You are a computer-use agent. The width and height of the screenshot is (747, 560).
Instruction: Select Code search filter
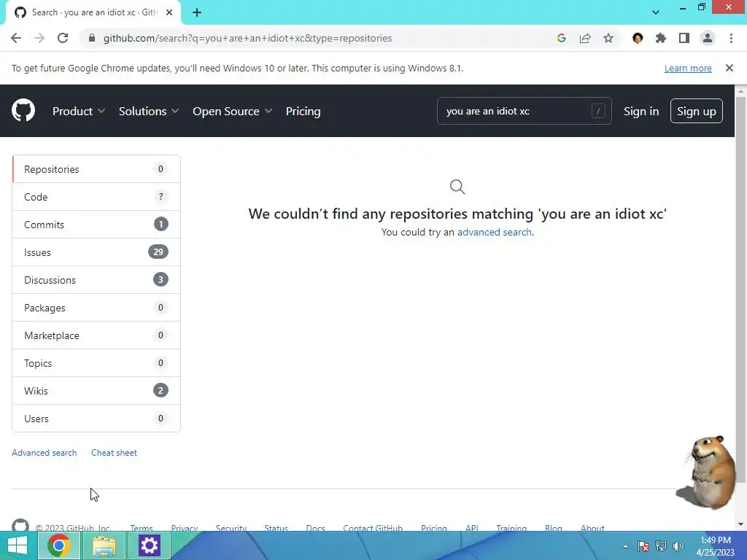[96, 197]
